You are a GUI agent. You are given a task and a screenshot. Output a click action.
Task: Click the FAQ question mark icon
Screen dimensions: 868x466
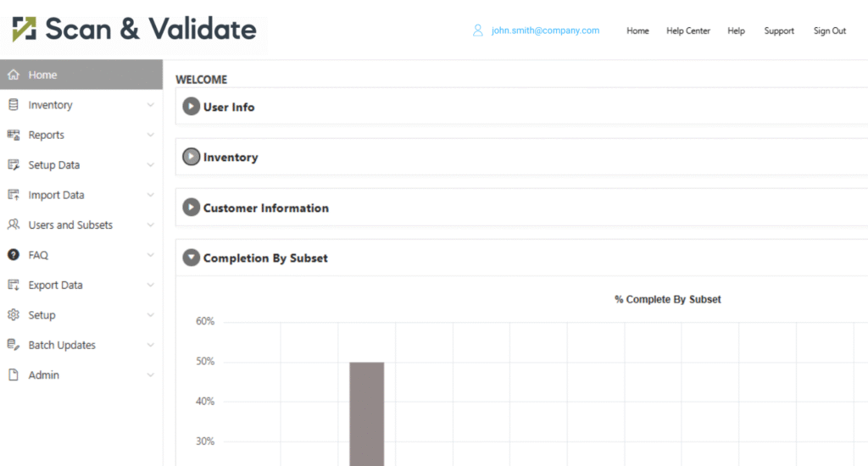(13, 255)
